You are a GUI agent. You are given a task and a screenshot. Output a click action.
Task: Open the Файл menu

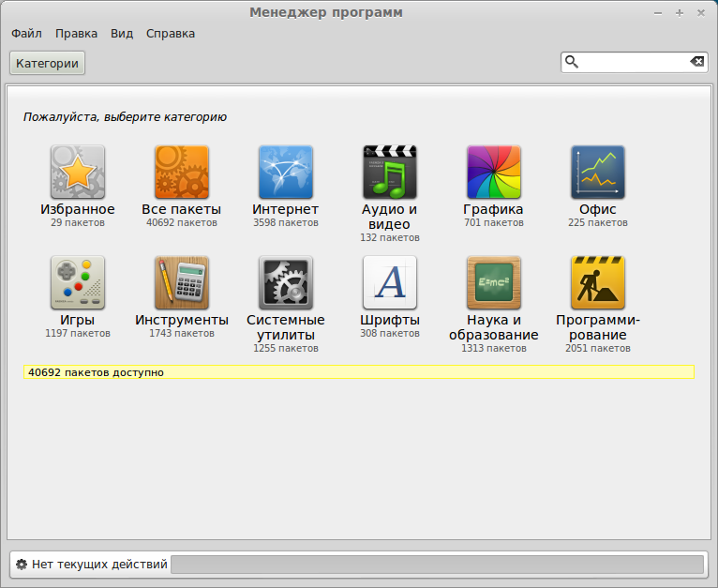pyautogui.click(x=26, y=34)
